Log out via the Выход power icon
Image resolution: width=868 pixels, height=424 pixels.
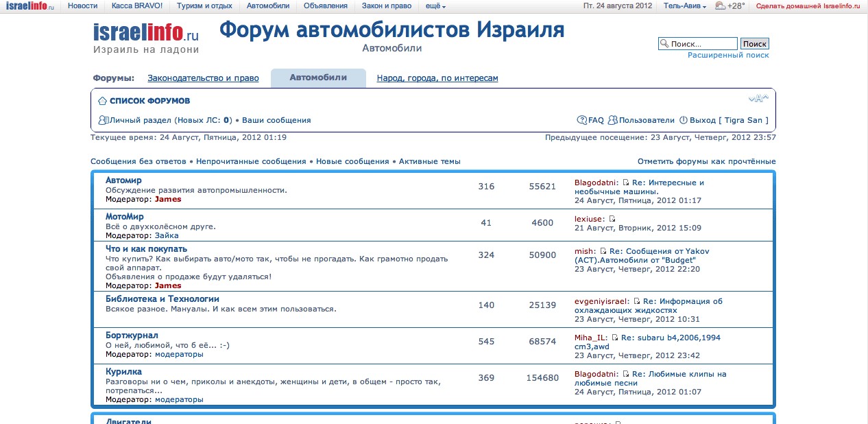click(683, 120)
